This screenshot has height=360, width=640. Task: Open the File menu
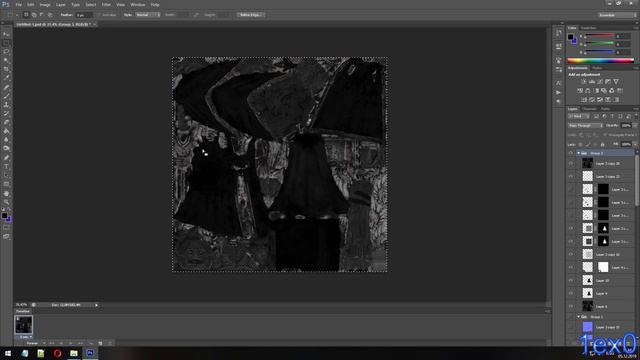click(18, 5)
